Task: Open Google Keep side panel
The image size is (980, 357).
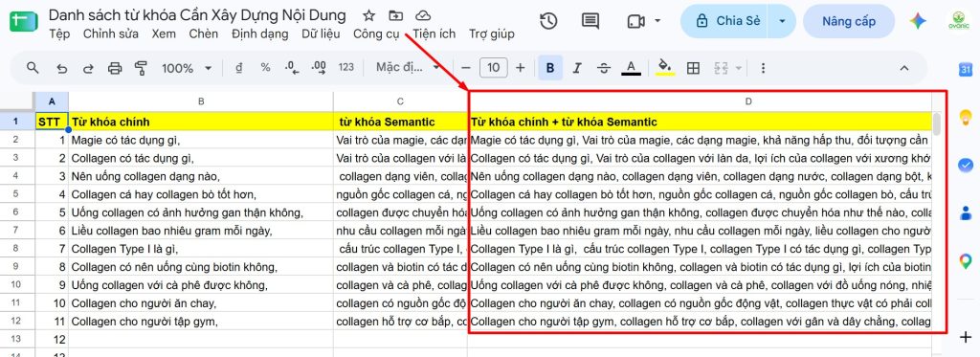Action: (x=966, y=117)
